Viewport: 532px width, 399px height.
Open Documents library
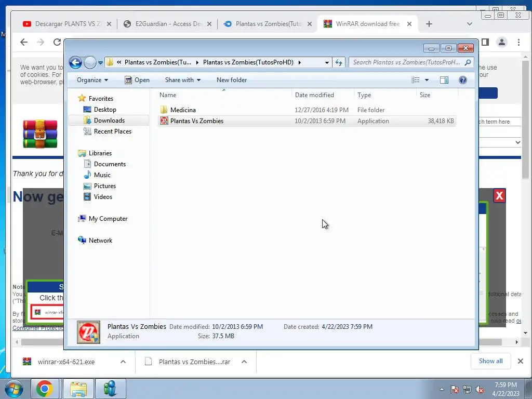[x=110, y=164]
